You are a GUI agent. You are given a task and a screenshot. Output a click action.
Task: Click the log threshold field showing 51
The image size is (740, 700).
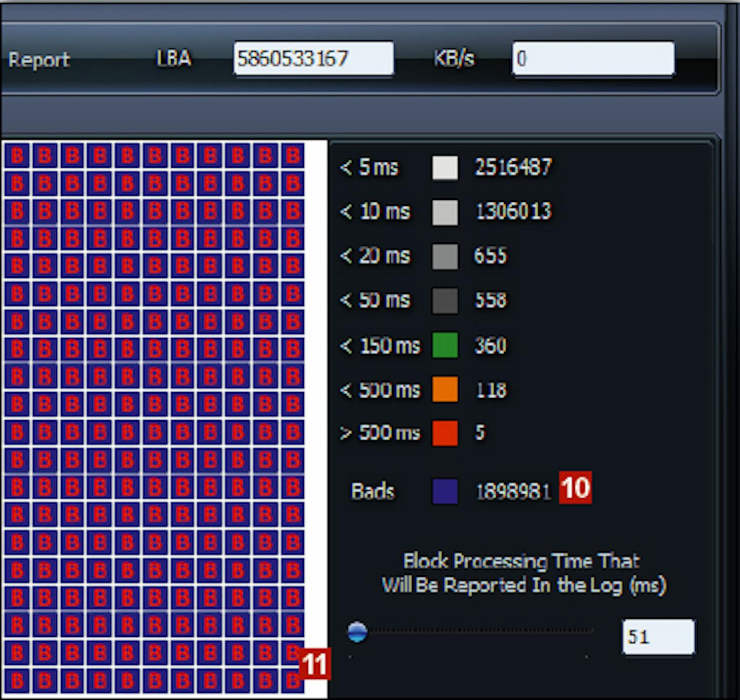pyautogui.click(x=658, y=637)
